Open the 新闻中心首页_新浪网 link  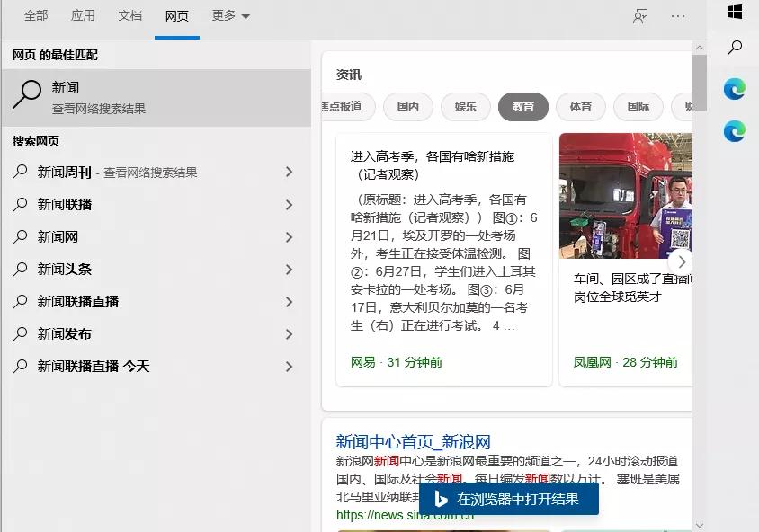click(x=414, y=441)
